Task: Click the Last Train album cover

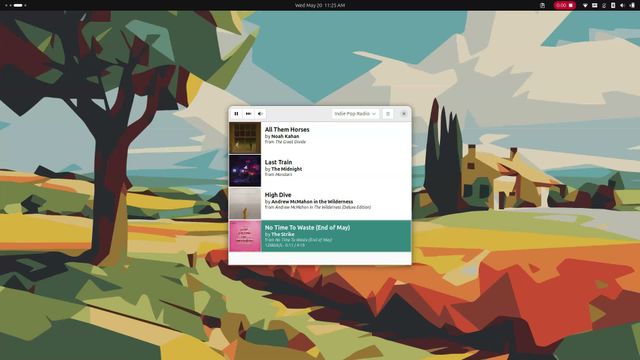Action: [x=245, y=171]
